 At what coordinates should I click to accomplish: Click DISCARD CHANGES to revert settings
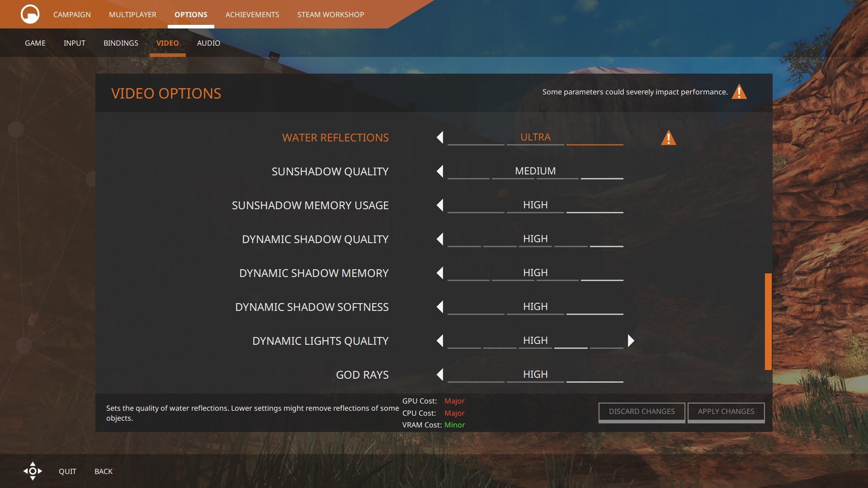(642, 412)
